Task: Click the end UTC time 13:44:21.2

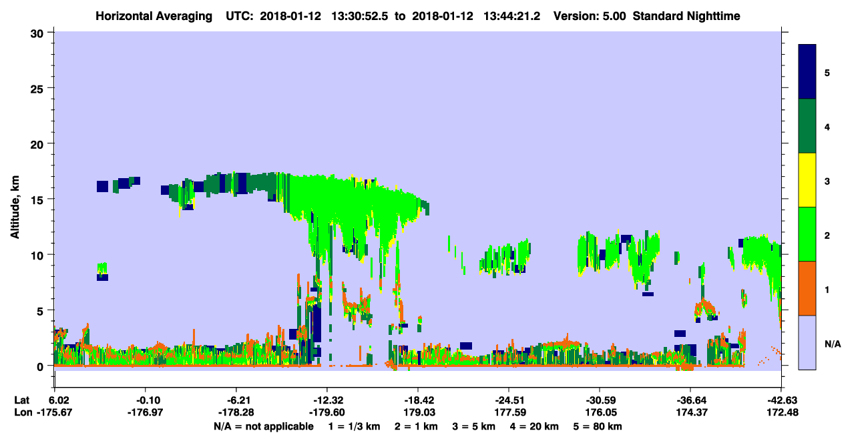Action: (x=511, y=15)
